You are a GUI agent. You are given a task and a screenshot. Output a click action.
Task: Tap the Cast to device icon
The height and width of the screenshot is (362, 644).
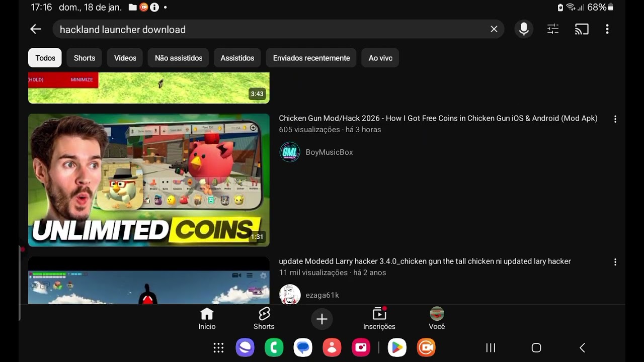point(582,29)
